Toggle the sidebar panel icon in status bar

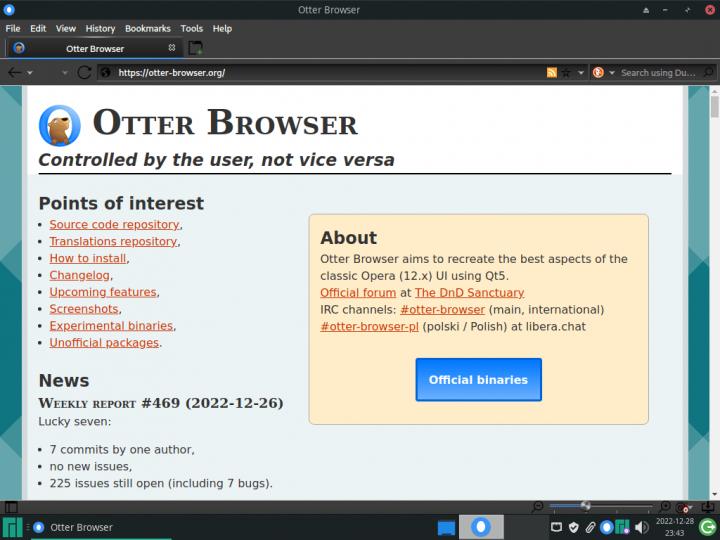tap(11, 507)
